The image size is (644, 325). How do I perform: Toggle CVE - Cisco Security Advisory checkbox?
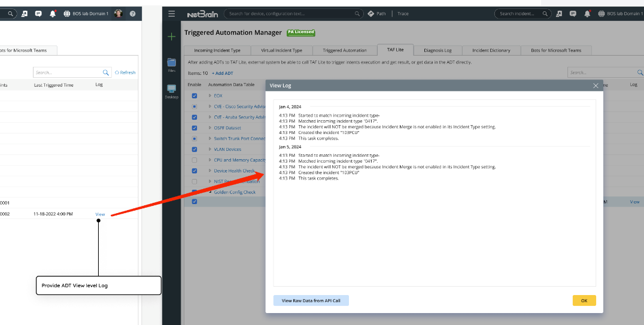pyautogui.click(x=195, y=107)
